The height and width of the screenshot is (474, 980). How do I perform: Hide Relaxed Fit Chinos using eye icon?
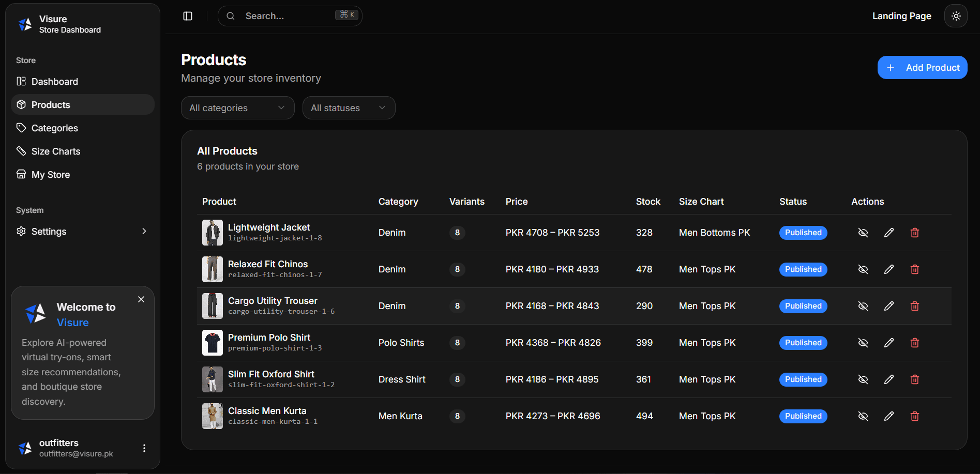(863, 269)
